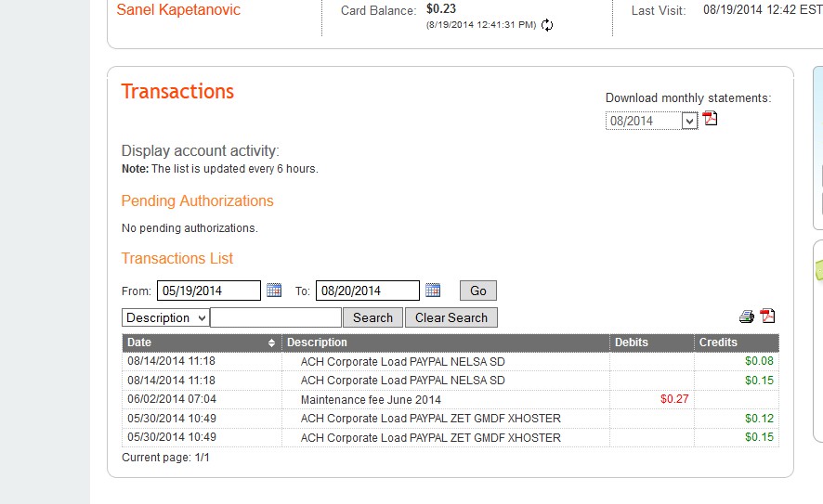Screen dimensions: 823x504
Task: Click the Description column header
Action: [x=317, y=342]
